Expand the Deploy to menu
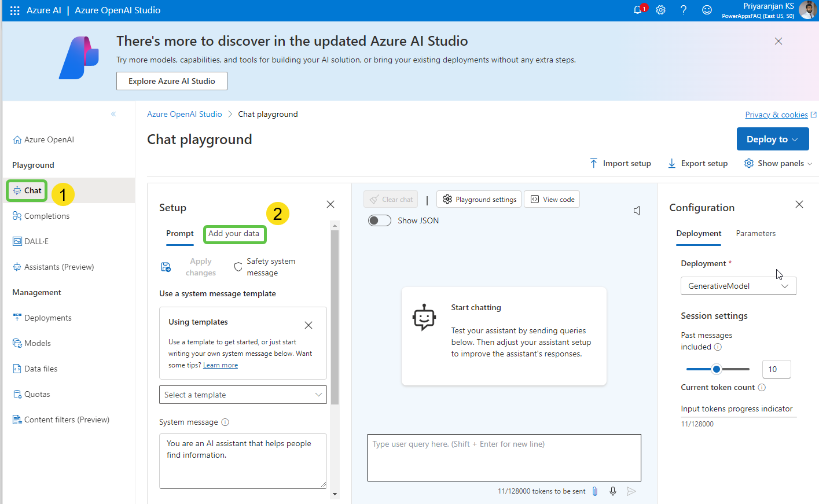Screen dimensions: 819x504 coord(772,139)
